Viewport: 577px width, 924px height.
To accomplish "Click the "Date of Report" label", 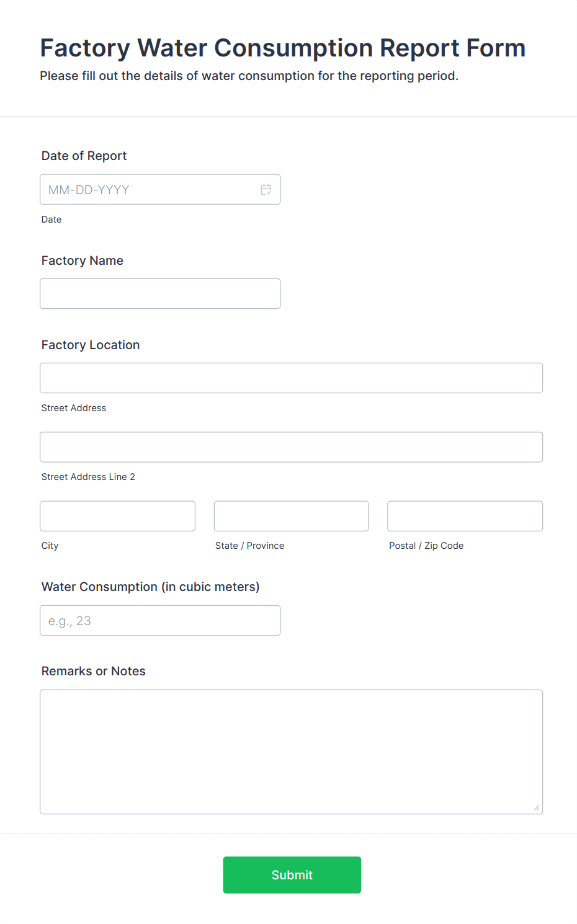I will (84, 156).
